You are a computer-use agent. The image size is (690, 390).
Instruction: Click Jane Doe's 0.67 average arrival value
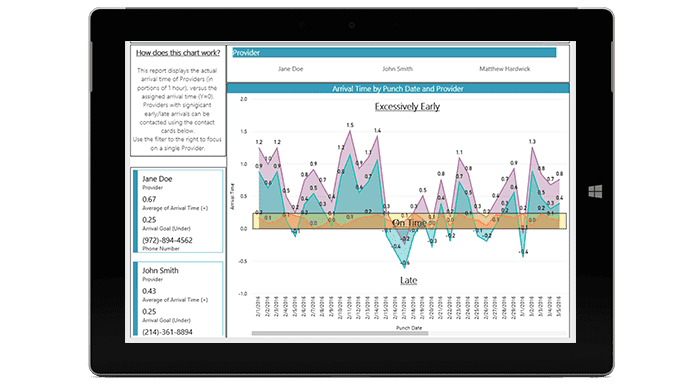(149, 199)
